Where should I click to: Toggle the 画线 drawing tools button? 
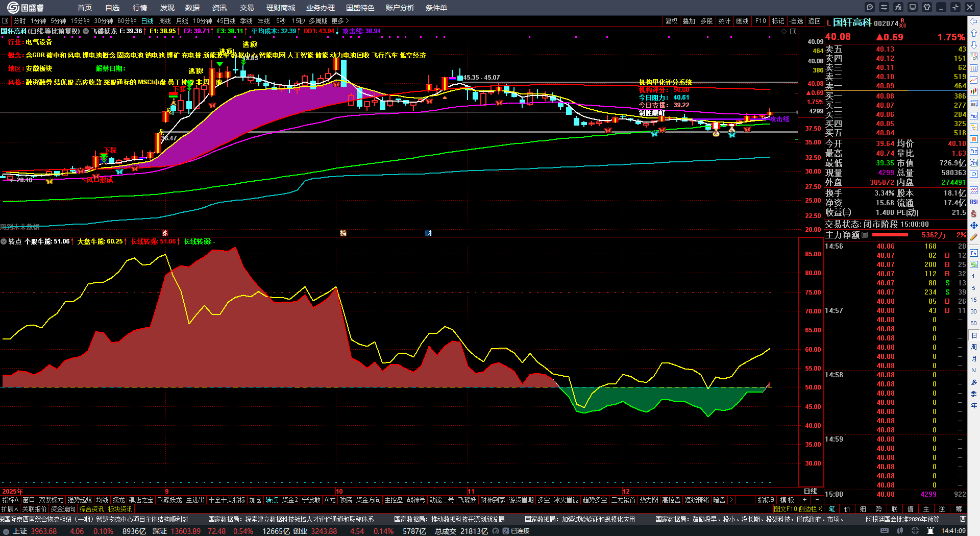742,21
